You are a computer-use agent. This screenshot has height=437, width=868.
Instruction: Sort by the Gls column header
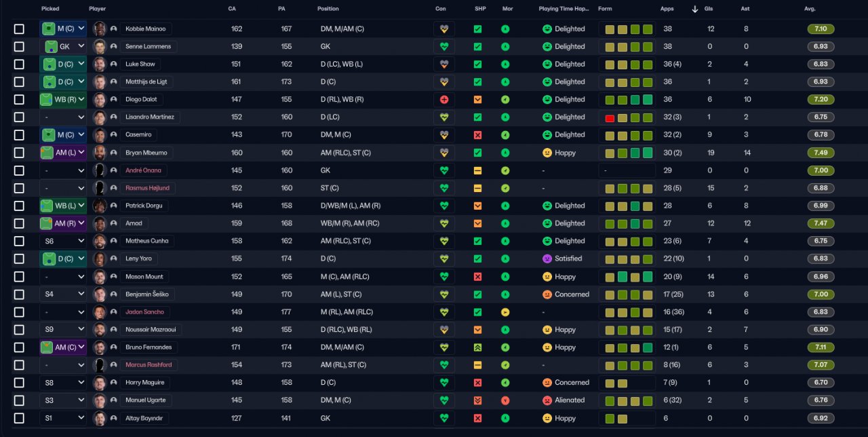point(709,9)
